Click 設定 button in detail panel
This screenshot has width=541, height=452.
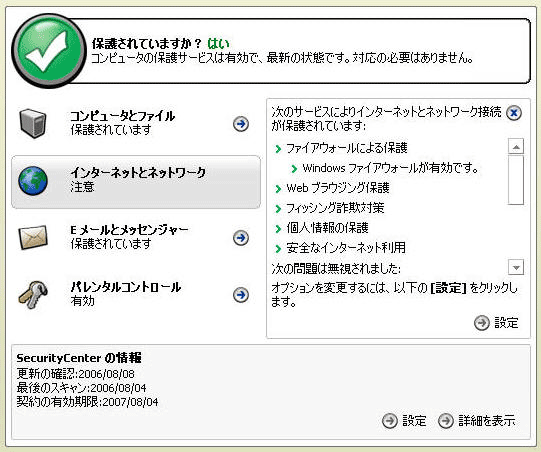(496, 323)
